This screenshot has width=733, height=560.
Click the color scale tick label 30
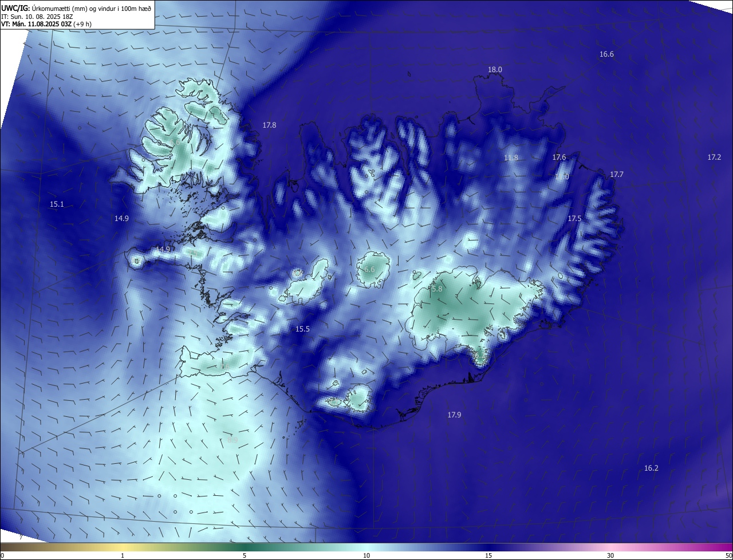coord(610,556)
